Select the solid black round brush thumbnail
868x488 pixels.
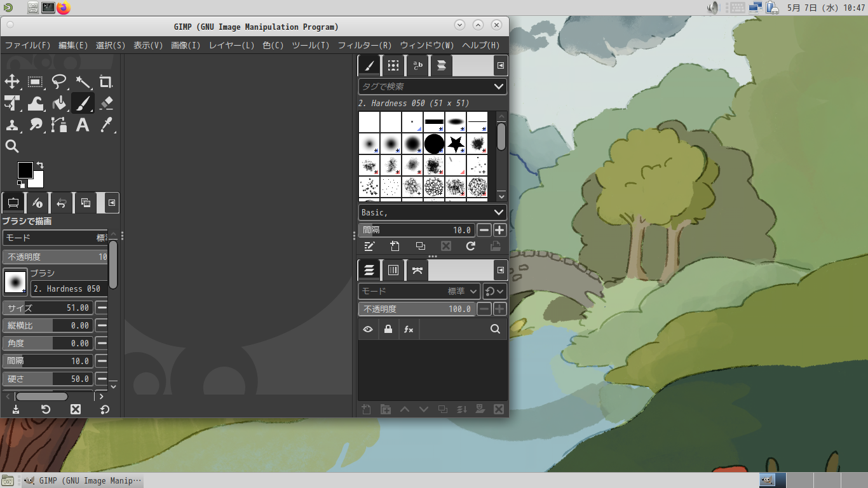(x=434, y=144)
